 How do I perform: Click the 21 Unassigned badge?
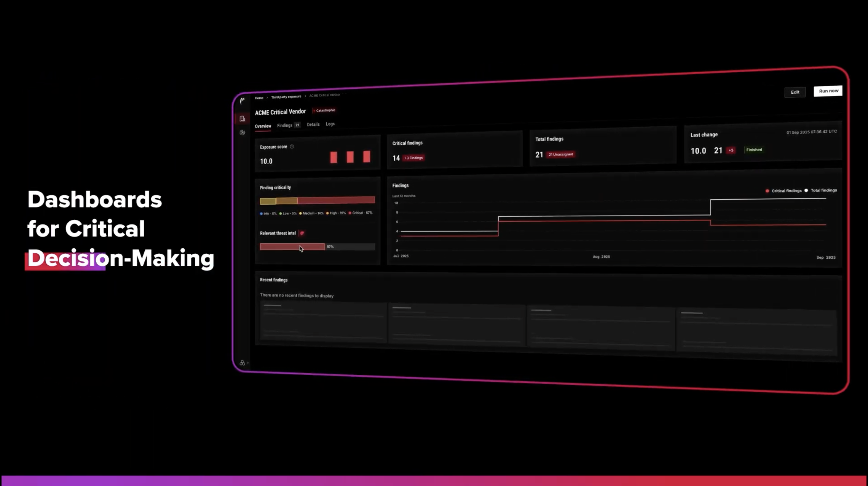pos(560,154)
